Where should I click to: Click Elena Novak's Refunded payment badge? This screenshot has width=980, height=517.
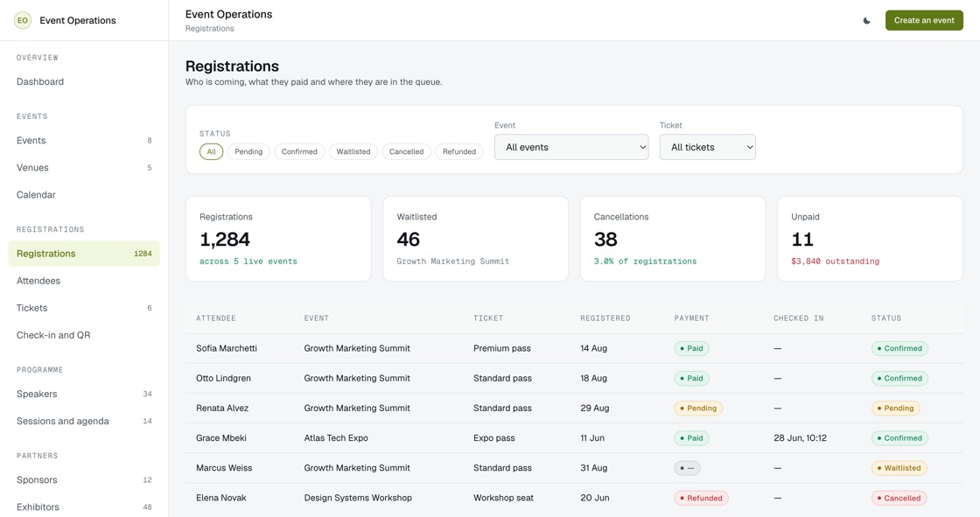(701, 499)
